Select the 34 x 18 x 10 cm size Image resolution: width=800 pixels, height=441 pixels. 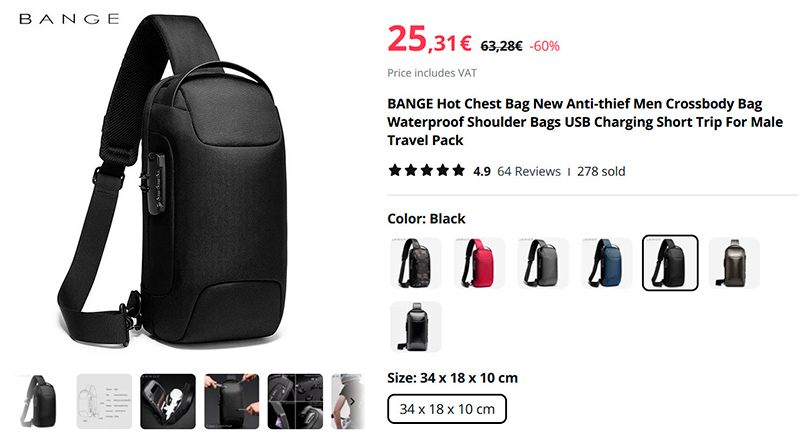pos(447,409)
